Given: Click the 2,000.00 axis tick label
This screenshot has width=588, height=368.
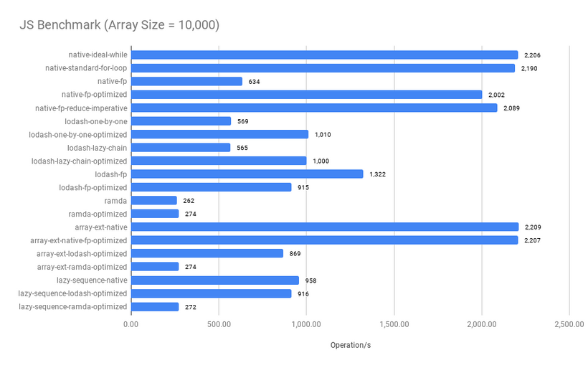Looking at the screenshot, I should [482, 324].
